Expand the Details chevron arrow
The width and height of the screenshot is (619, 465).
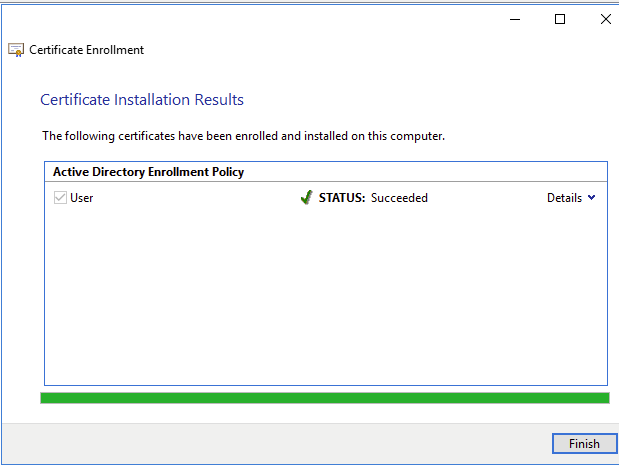tap(592, 198)
